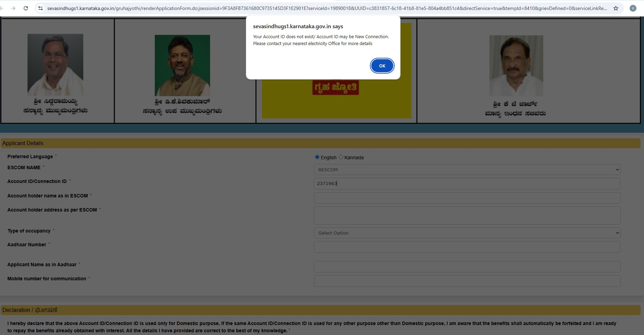Click the Account ID/Connection ID field
Viewport: 644px width, 335px height.
[467, 184]
